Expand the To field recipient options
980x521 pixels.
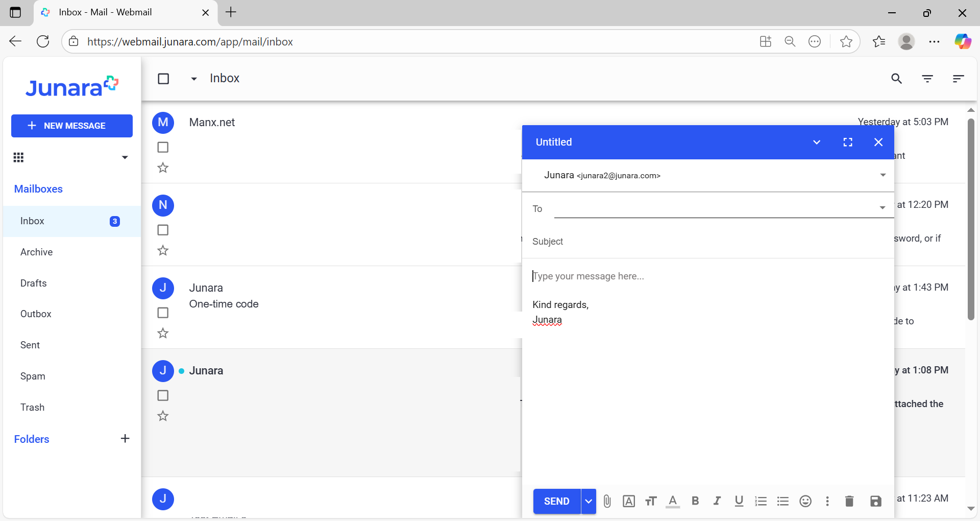883,207
